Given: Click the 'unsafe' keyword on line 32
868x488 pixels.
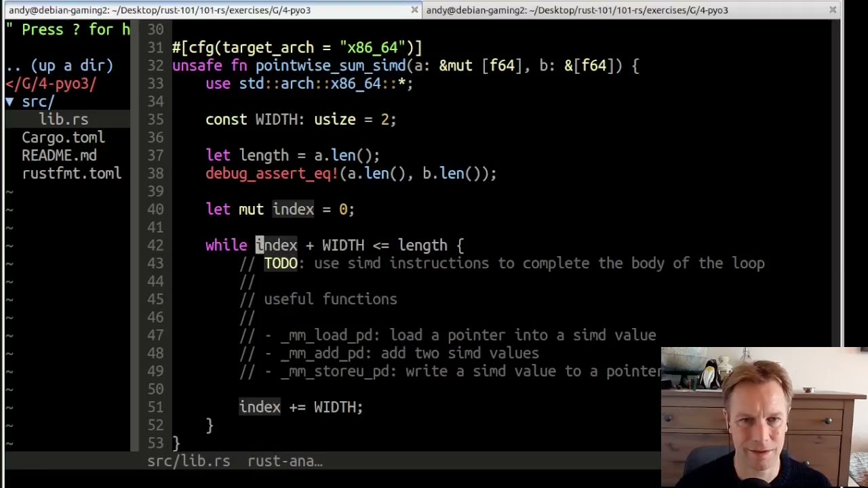Looking at the screenshot, I should (x=197, y=66).
